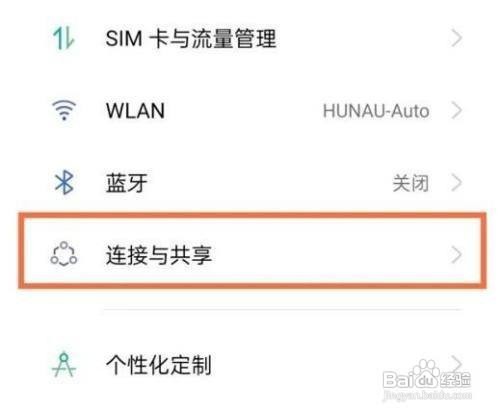This screenshot has height=413, width=500.
Task: Click the 经验 watermark text
Action: point(455,380)
